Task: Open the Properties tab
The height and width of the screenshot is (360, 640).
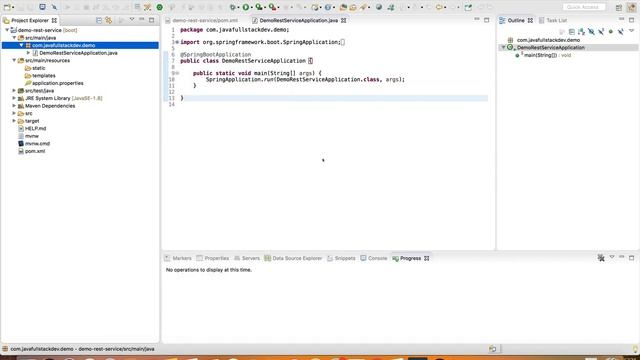Action: click(x=213, y=258)
